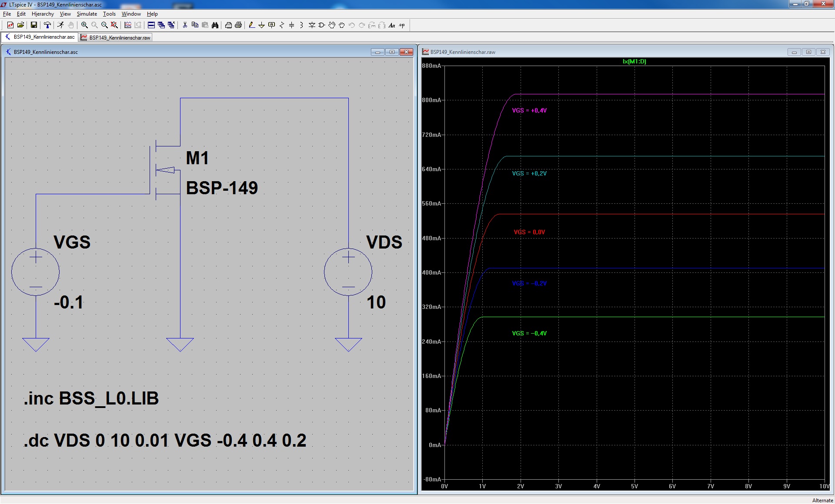Minimize the schematic .asc child window
This screenshot has height=504, width=835.
click(377, 52)
